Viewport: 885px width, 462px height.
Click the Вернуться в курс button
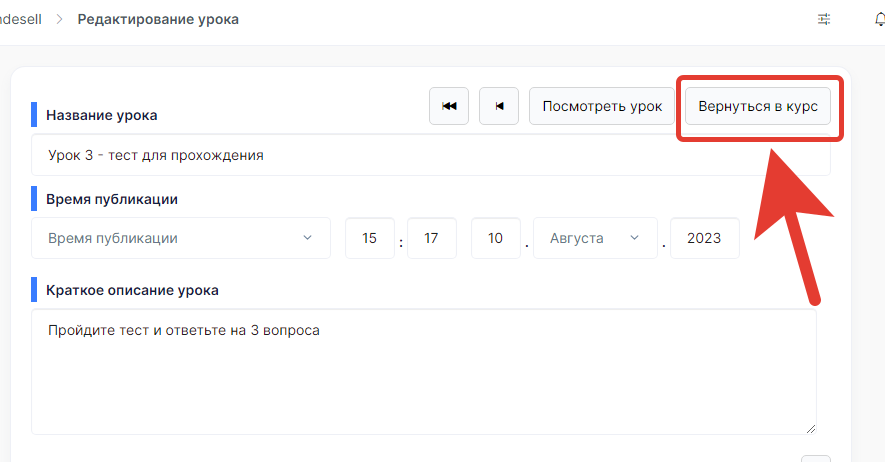tap(758, 106)
